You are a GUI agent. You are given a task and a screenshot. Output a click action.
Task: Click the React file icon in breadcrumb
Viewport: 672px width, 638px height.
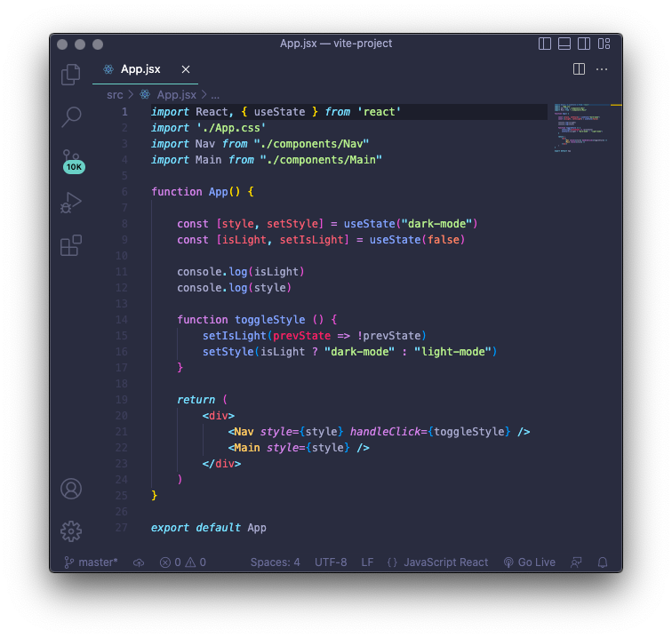(x=145, y=95)
